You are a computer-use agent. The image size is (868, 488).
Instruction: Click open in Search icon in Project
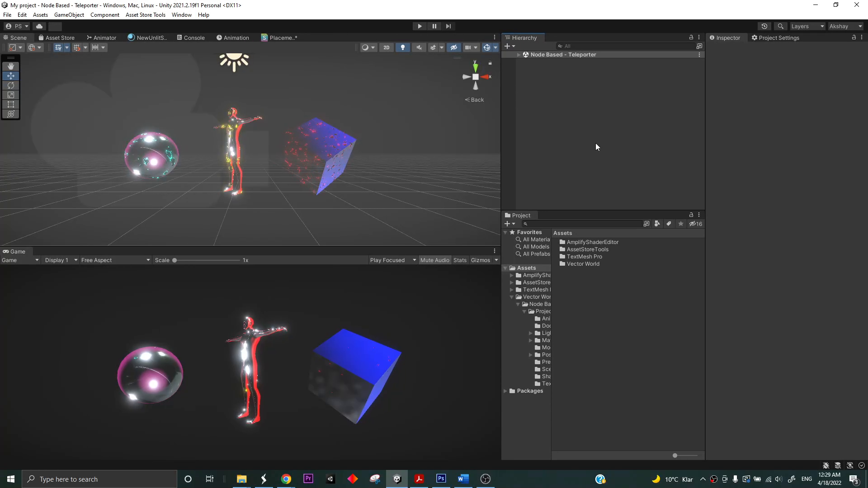646,224
